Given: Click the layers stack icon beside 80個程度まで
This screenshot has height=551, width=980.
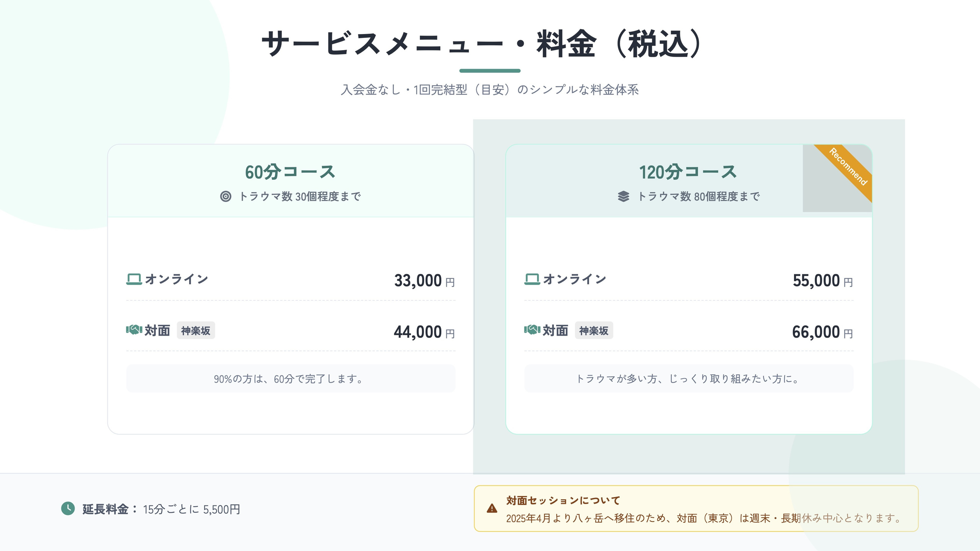Looking at the screenshot, I should 623,196.
